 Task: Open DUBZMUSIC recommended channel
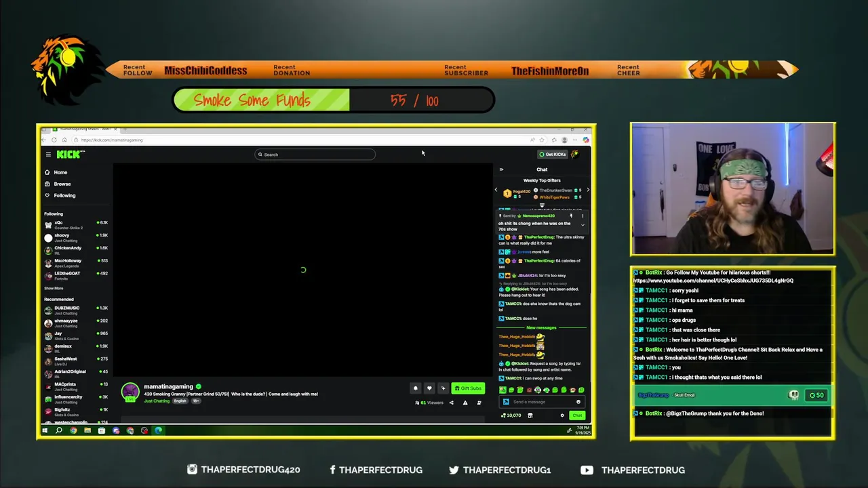(76, 310)
